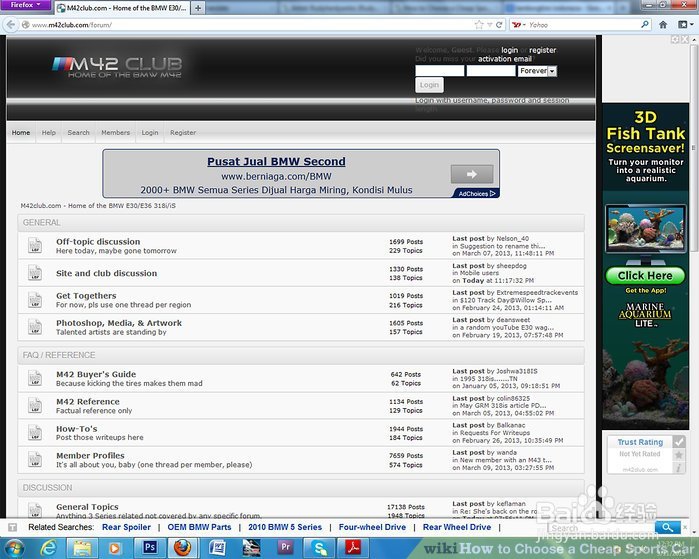699x559 pixels.
Task: Open the Site and club discussion board icon
Action: [x=35, y=273]
